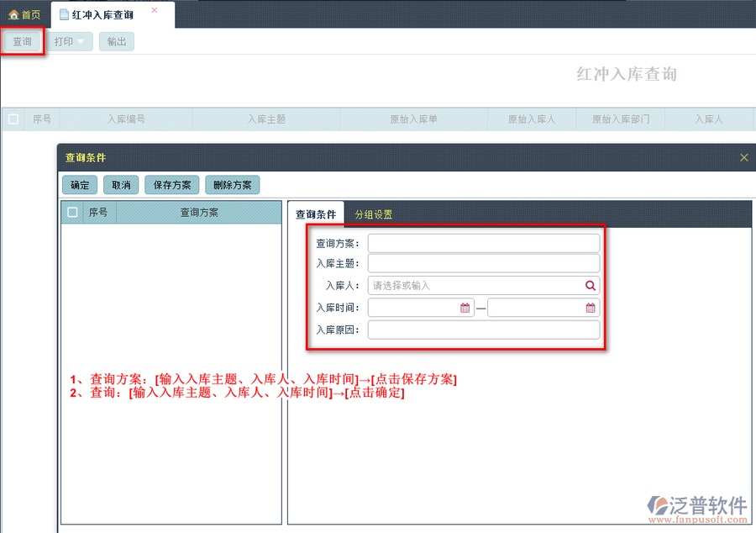Click the search magnifier icon in 入库人 field
The image size is (756, 533).
tap(591, 286)
